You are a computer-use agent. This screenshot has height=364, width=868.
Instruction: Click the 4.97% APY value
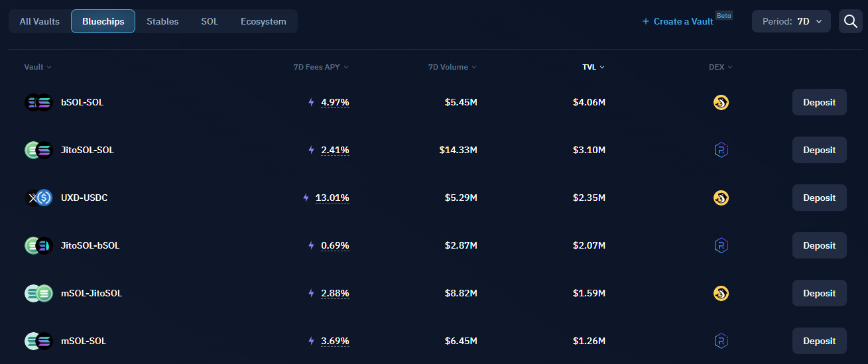(335, 103)
